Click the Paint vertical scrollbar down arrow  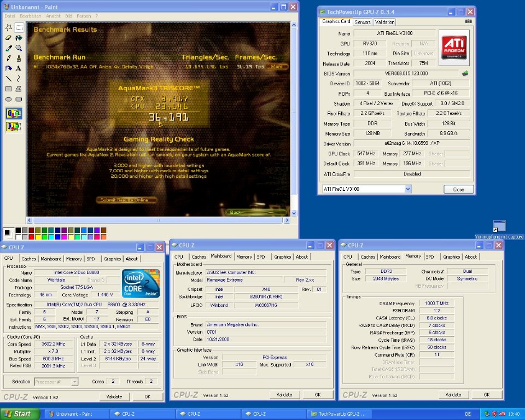tap(294, 213)
